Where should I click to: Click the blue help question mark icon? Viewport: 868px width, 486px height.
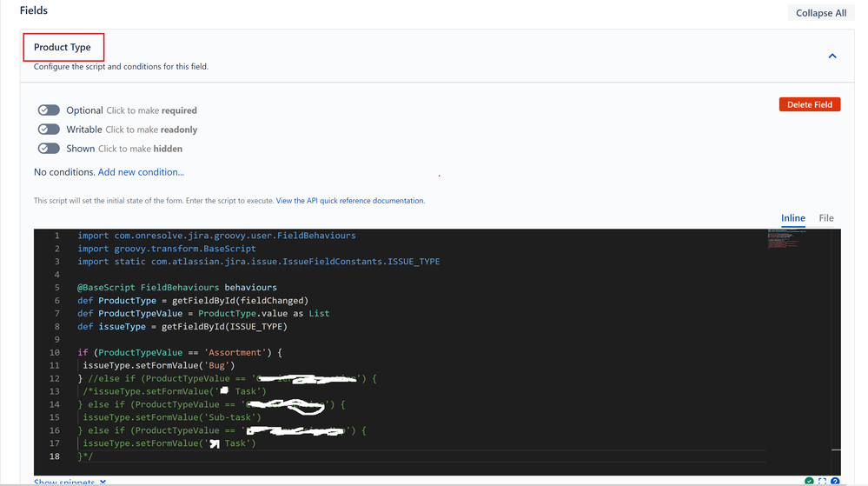click(x=835, y=482)
